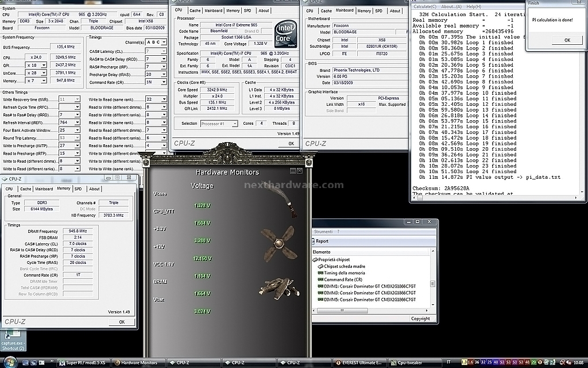Viewport: 588px width, 368px height.
Task: Select Timing della memoria in Everest list
Action: coord(341,273)
